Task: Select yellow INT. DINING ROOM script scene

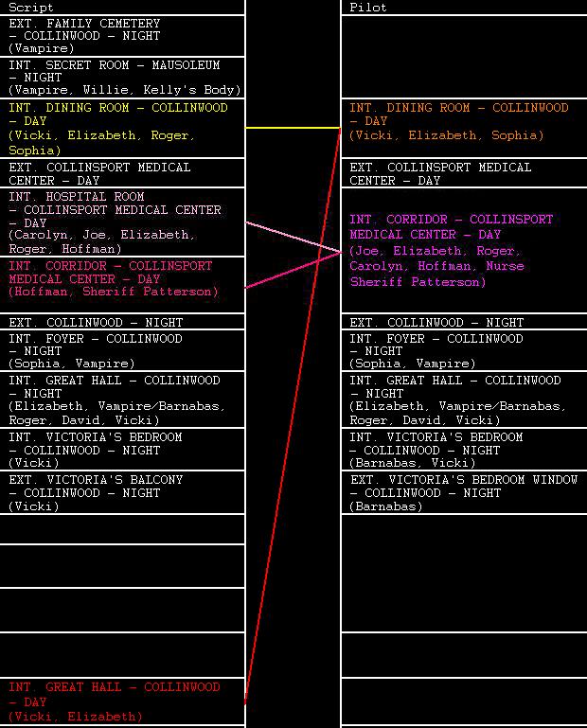Action: pyautogui.click(x=122, y=129)
